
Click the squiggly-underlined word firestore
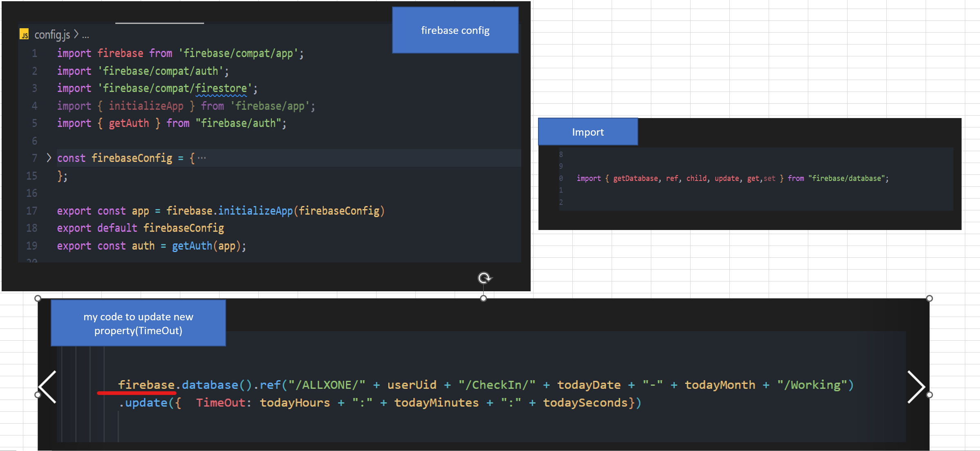click(x=221, y=88)
